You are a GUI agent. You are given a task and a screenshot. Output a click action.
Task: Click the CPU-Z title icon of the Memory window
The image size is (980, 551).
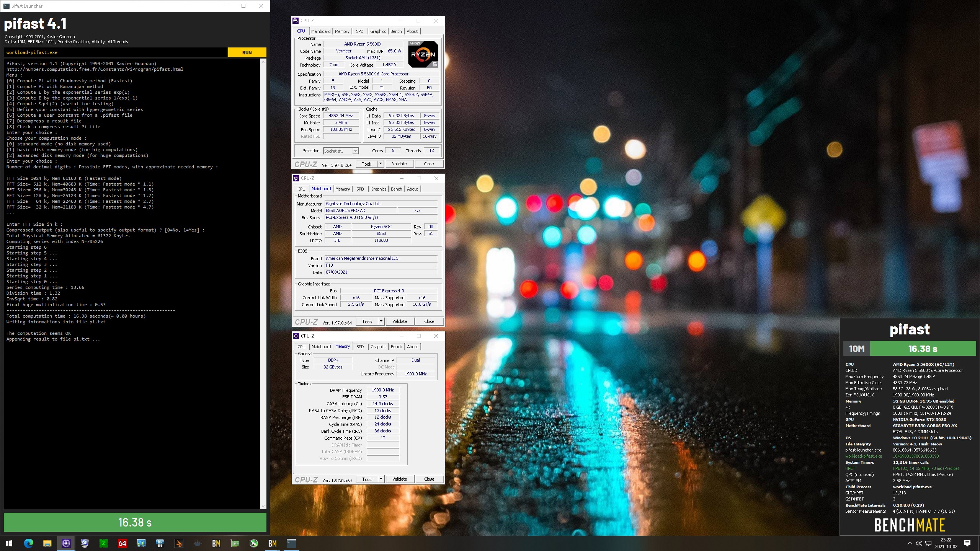point(296,336)
